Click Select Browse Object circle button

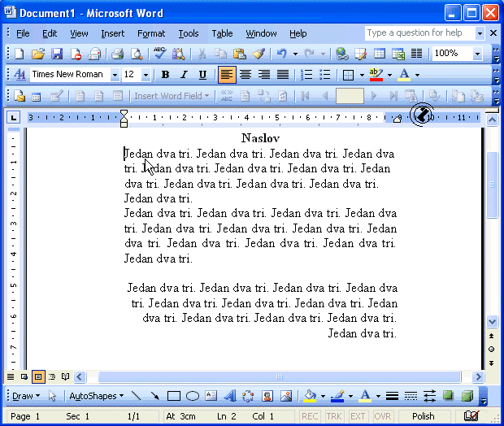pyautogui.click(x=491, y=349)
